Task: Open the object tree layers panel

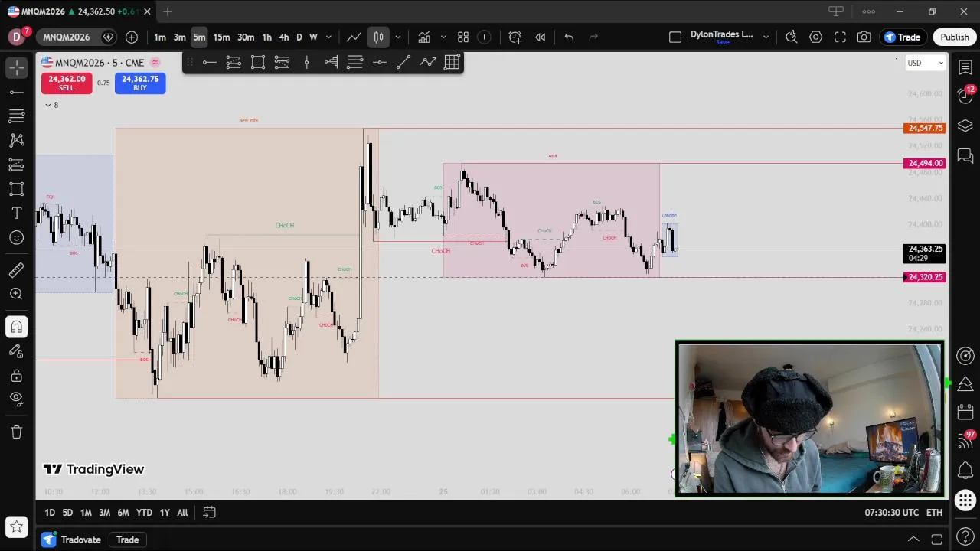Action: pos(965,126)
